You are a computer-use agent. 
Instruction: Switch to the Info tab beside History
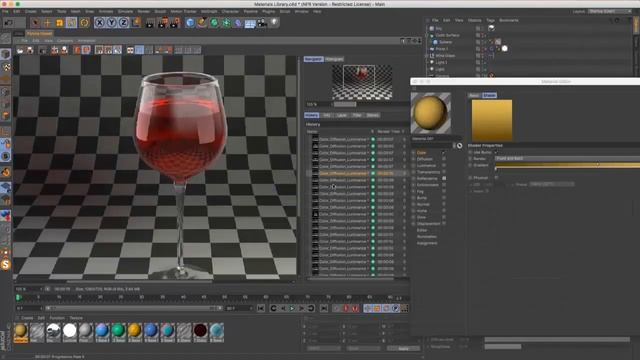(x=327, y=115)
